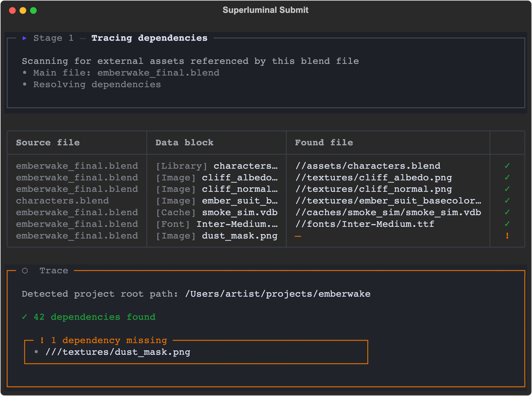The image size is (532, 396).
Task: Click the //caches/smoke_sim/smoke_sim.vdb found path
Action: point(388,212)
